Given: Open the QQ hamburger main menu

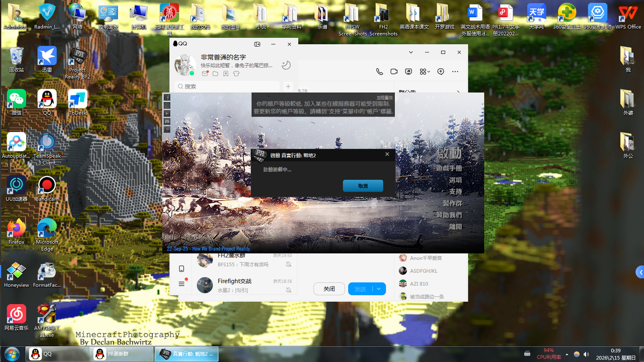Looking at the screenshot, I should pyautogui.click(x=182, y=284).
